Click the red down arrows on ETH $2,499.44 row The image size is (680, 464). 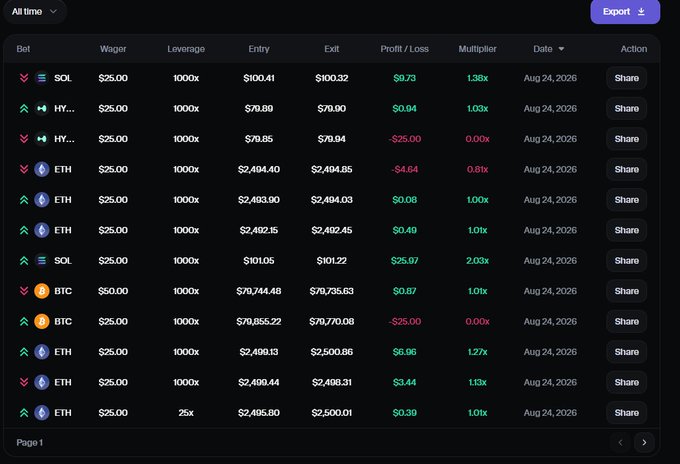coord(24,382)
